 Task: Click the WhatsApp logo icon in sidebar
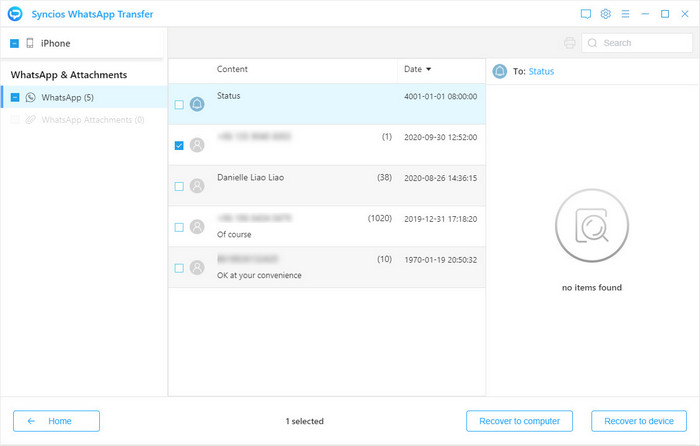point(30,97)
